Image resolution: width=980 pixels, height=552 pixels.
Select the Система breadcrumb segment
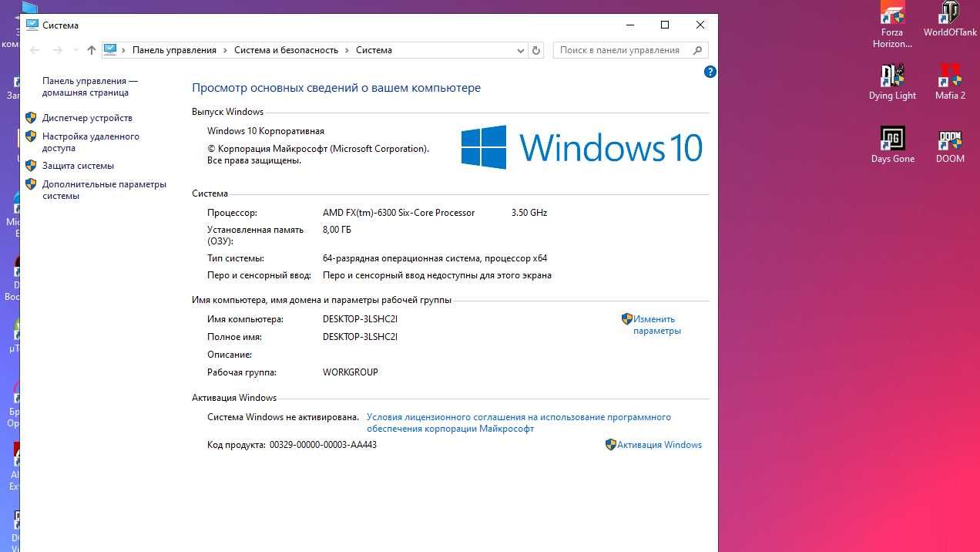pos(374,50)
